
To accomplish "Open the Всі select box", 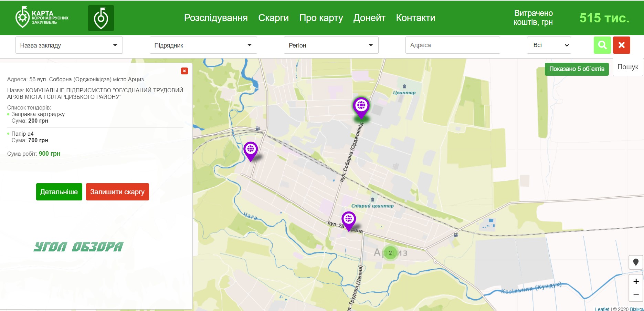I will (549, 45).
